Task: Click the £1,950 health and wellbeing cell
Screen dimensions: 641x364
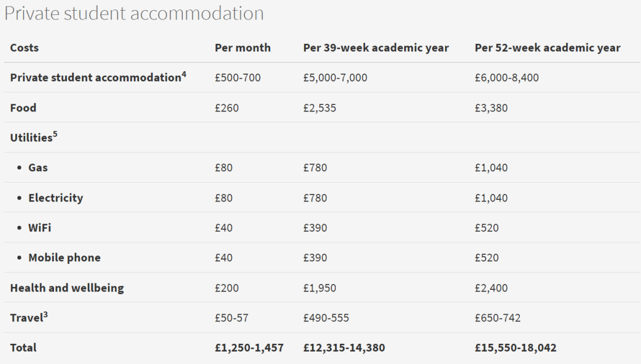Action: pyautogui.click(x=319, y=288)
